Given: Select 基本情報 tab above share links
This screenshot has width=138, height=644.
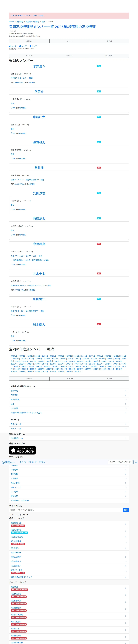Looking at the screenshot, I should click(x=29, y=41).
